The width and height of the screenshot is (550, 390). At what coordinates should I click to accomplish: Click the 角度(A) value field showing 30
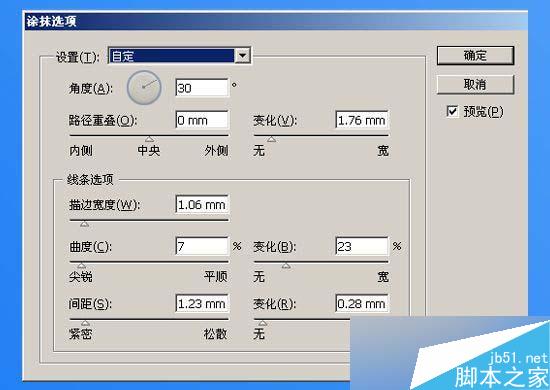(202, 88)
